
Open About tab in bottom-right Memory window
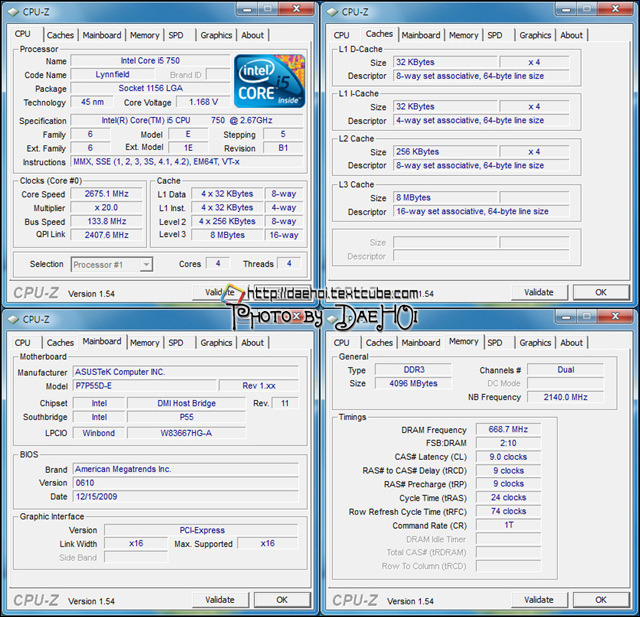(x=571, y=343)
